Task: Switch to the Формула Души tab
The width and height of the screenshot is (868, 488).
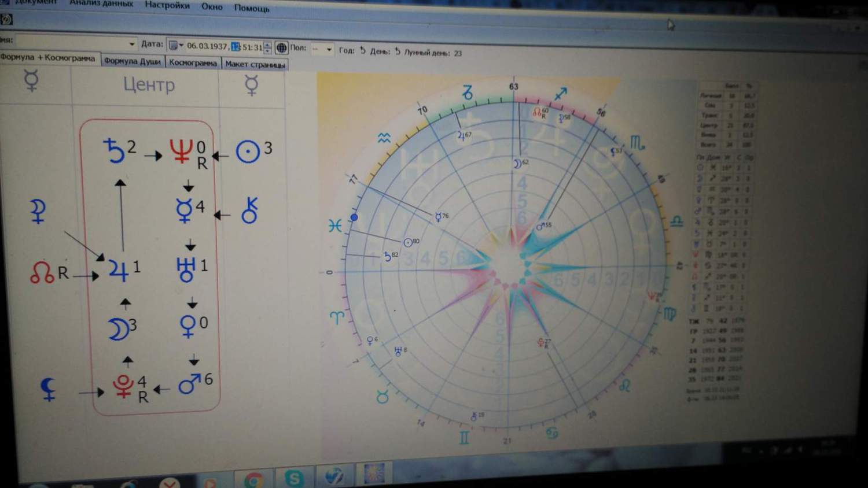Action: [x=133, y=61]
